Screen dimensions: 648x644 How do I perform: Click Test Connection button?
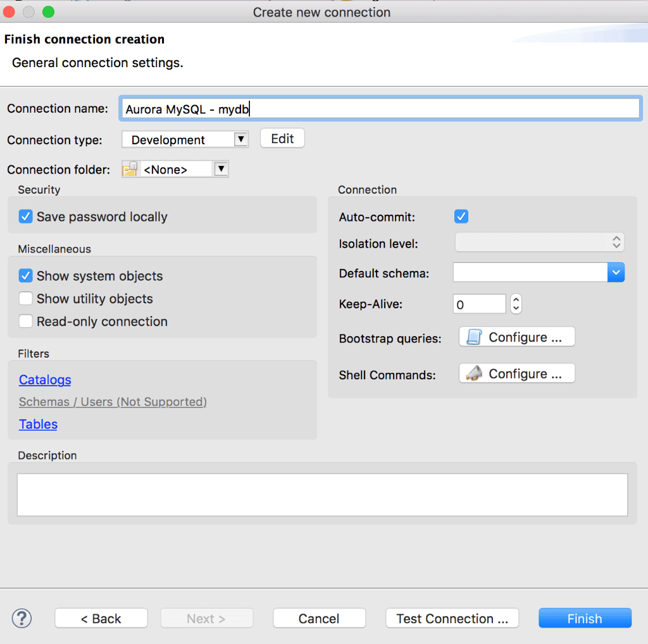point(452,619)
